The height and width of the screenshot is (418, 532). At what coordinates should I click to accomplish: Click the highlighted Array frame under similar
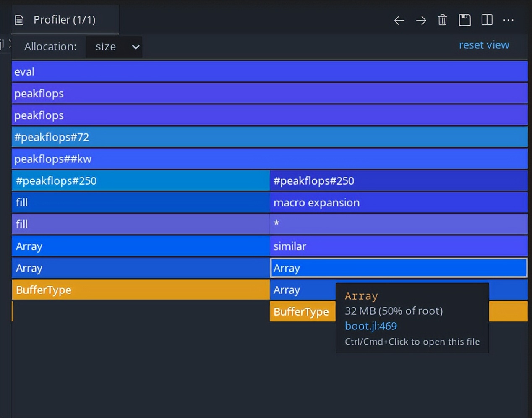(x=399, y=268)
